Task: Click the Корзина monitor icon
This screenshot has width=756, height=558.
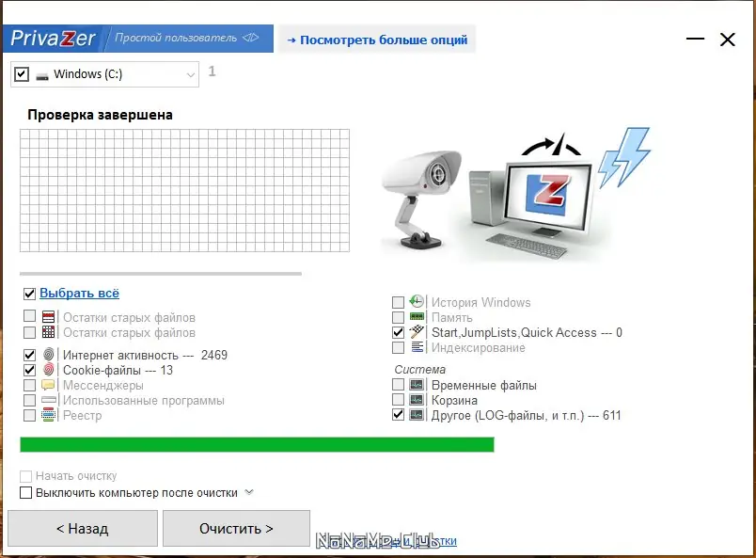Action: [417, 400]
